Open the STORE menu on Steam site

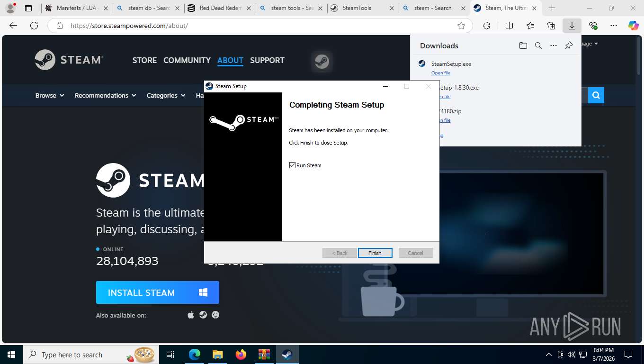(x=144, y=60)
